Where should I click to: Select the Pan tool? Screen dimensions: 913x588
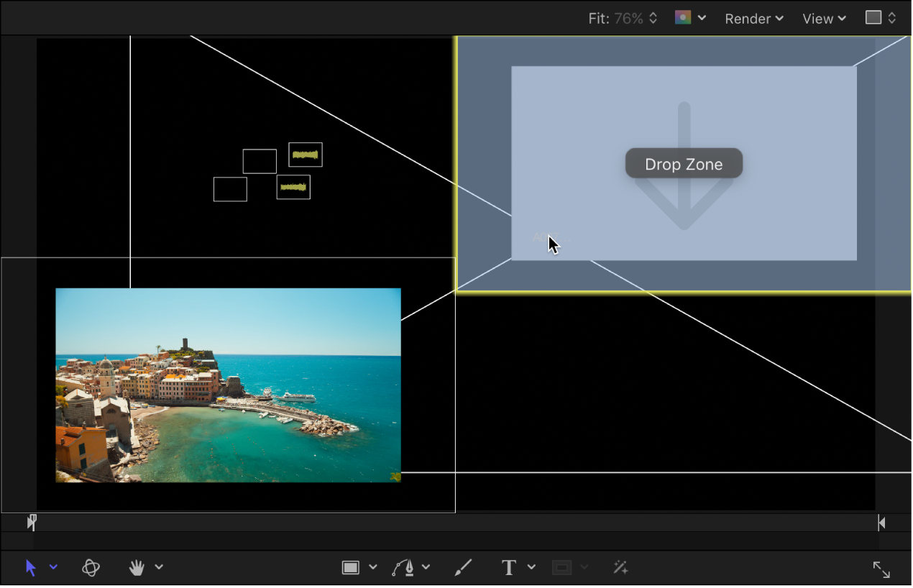136,567
